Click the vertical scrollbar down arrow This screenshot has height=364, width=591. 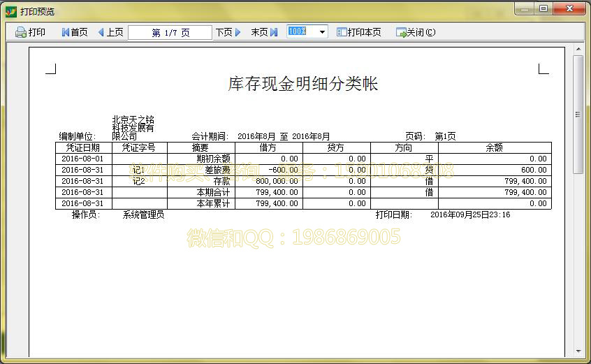[578, 351]
